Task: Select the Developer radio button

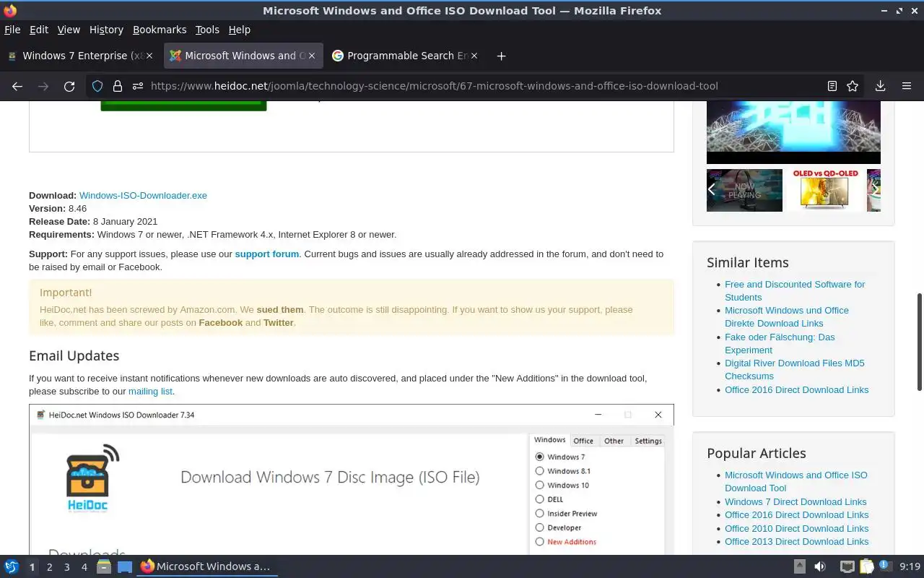Action: (539, 527)
